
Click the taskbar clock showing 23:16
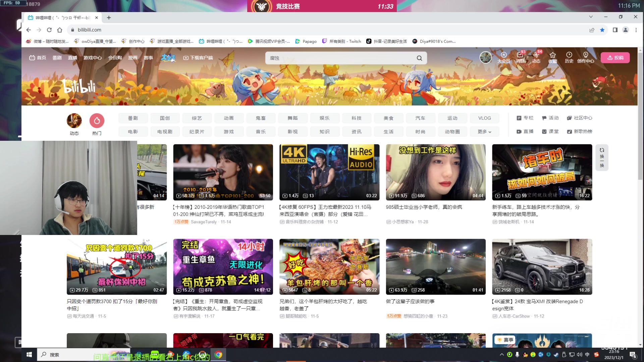tap(614, 355)
